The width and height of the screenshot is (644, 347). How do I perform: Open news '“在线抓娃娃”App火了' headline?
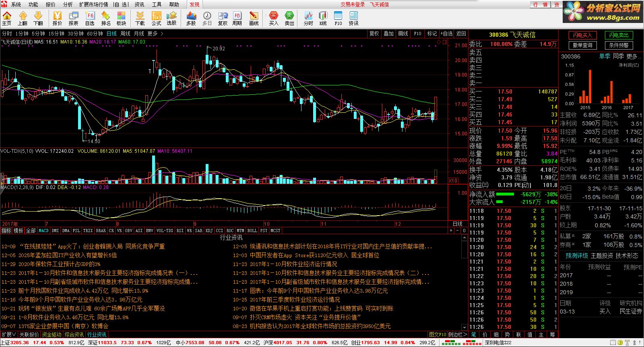click(x=92, y=246)
